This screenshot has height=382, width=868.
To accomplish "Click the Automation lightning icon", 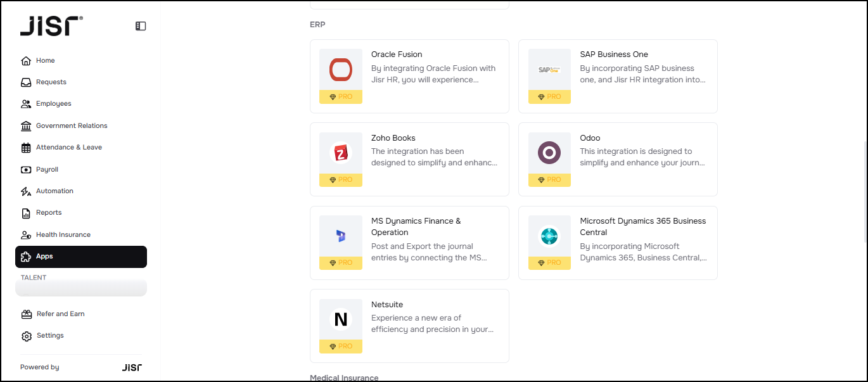I will click(x=26, y=191).
